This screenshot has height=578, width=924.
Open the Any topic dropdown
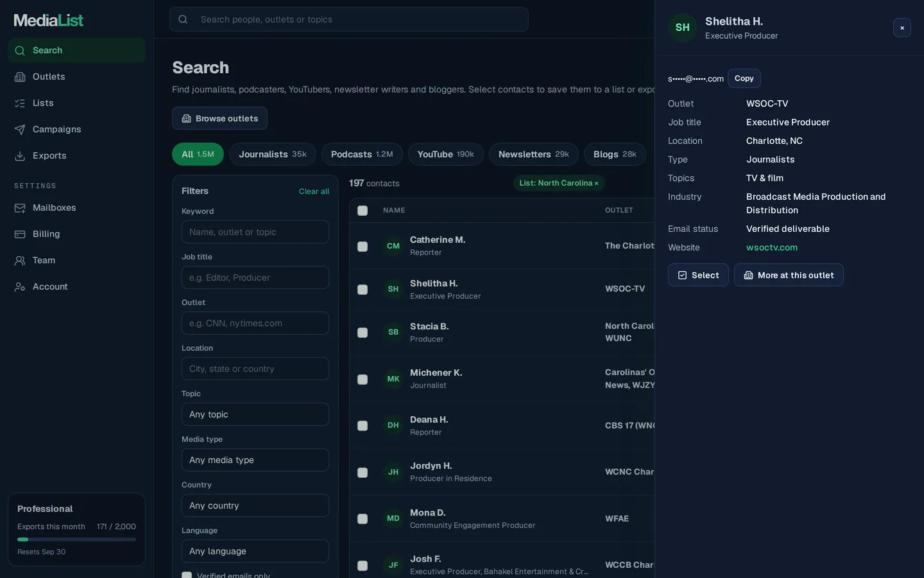[255, 414]
